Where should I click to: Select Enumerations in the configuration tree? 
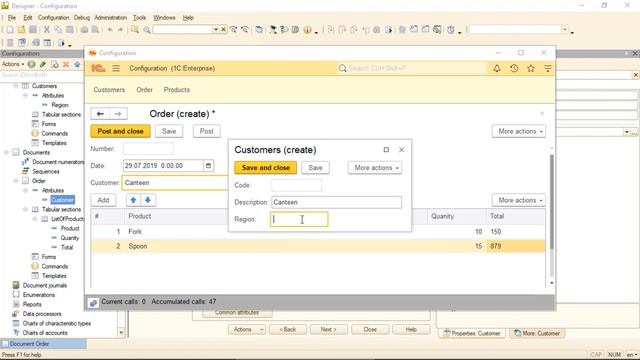pos(39,295)
